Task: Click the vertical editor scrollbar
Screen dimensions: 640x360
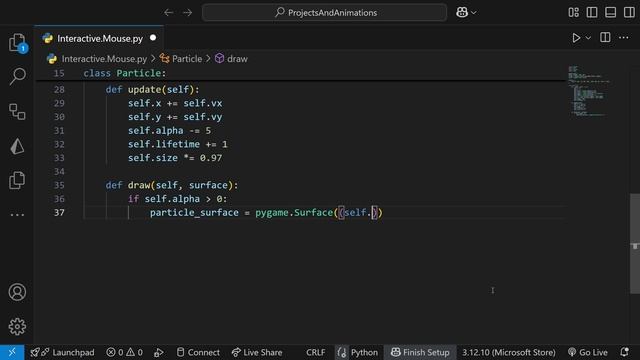Action: click(635, 244)
